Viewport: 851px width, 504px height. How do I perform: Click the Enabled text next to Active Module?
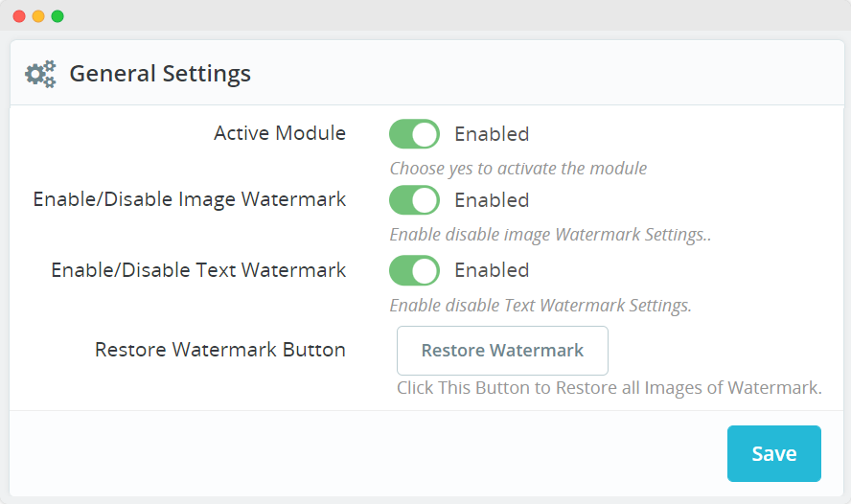click(x=491, y=134)
